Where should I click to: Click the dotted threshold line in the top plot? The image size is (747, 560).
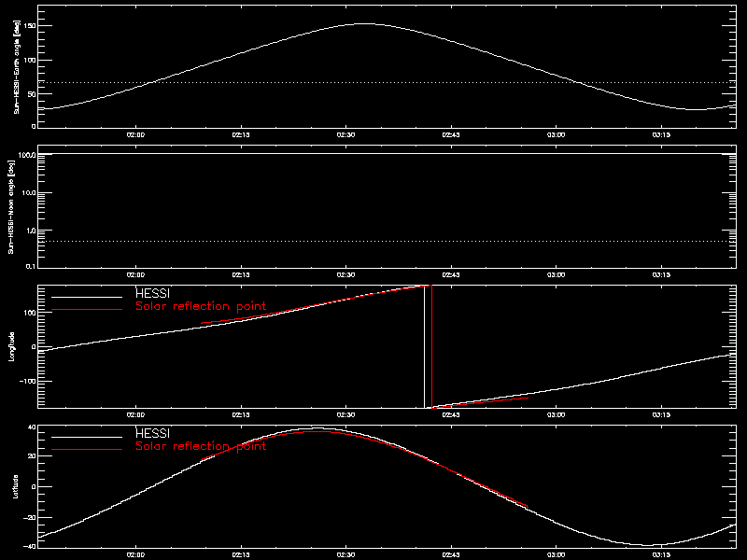[x=387, y=82]
